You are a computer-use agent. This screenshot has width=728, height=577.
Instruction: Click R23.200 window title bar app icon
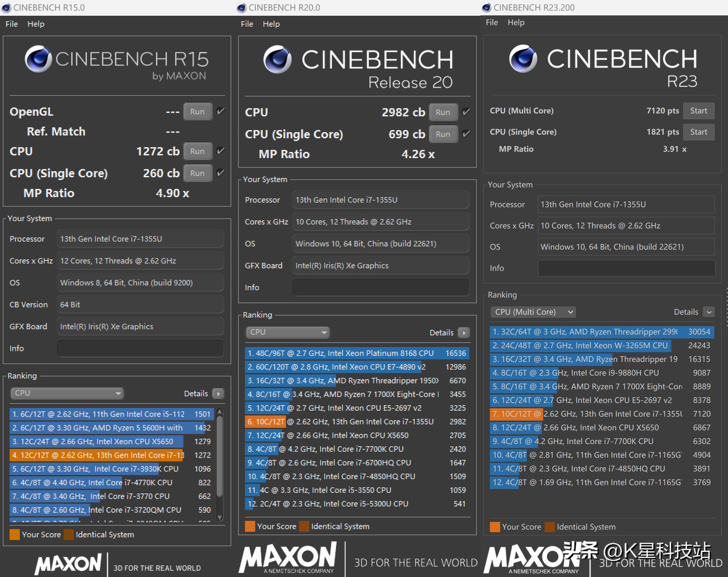(486, 8)
